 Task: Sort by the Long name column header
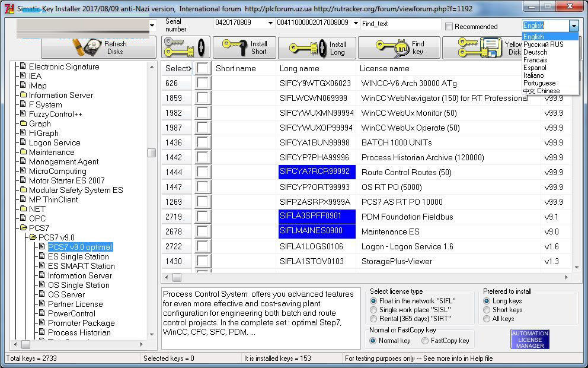coord(299,68)
